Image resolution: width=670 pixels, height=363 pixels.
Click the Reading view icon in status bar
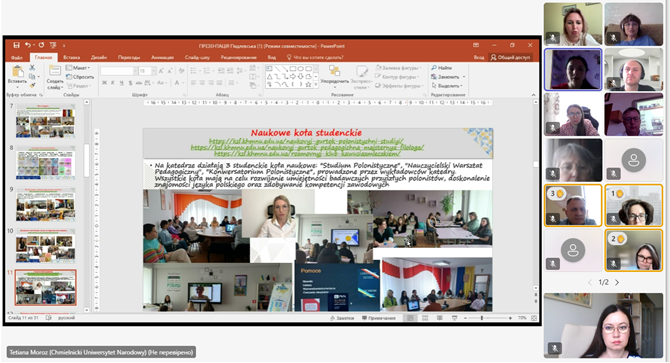tap(439, 318)
